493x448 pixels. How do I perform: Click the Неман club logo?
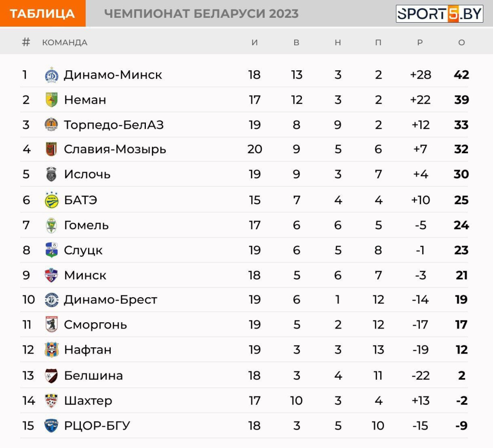[51, 100]
